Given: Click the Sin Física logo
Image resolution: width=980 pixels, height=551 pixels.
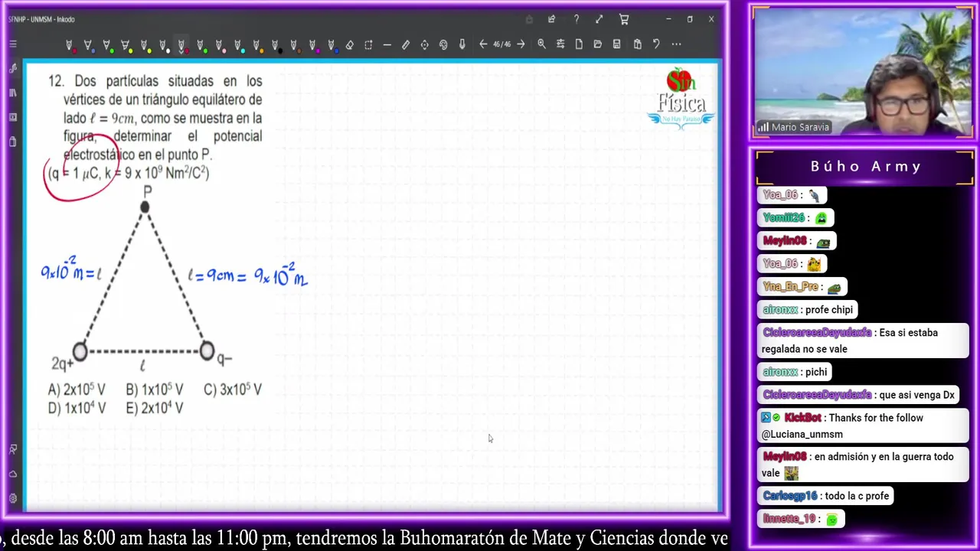Looking at the screenshot, I should pos(681,99).
